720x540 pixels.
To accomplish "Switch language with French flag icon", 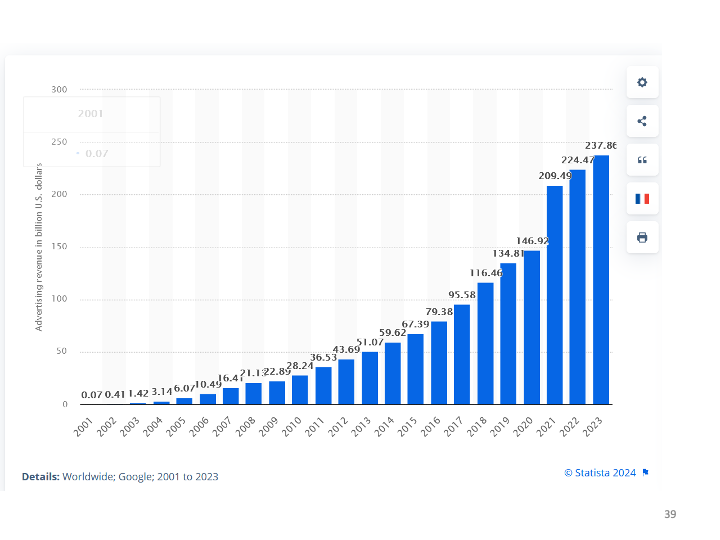I will [642, 199].
